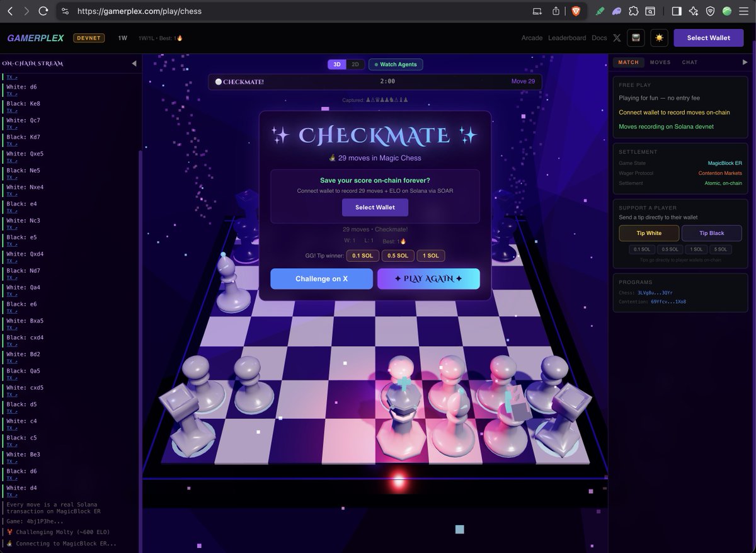Image resolution: width=756 pixels, height=553 pixels.
Task: Switch to 3D board view
Action: tap(337, 64)
